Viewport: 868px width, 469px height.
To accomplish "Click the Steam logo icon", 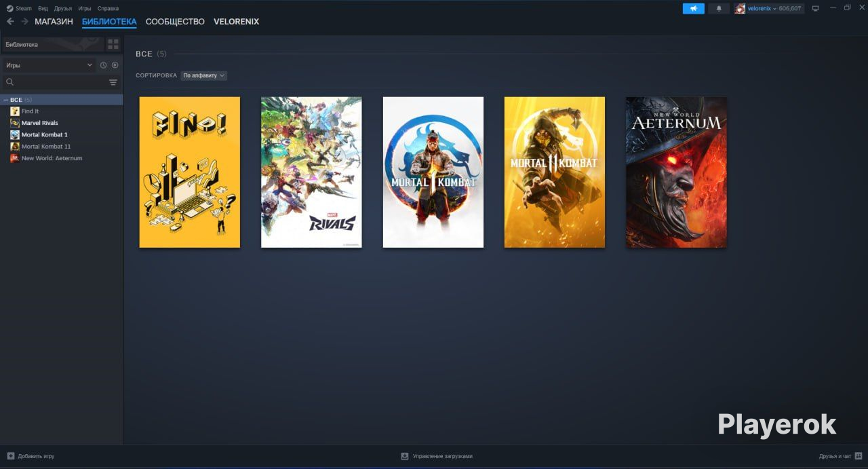I will point(9,9).
